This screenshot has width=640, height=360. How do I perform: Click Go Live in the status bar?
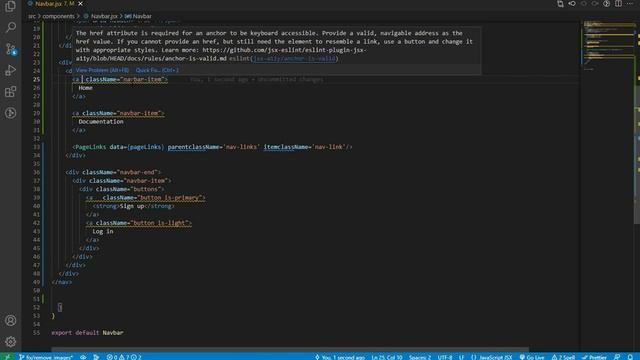click(532, 357)
